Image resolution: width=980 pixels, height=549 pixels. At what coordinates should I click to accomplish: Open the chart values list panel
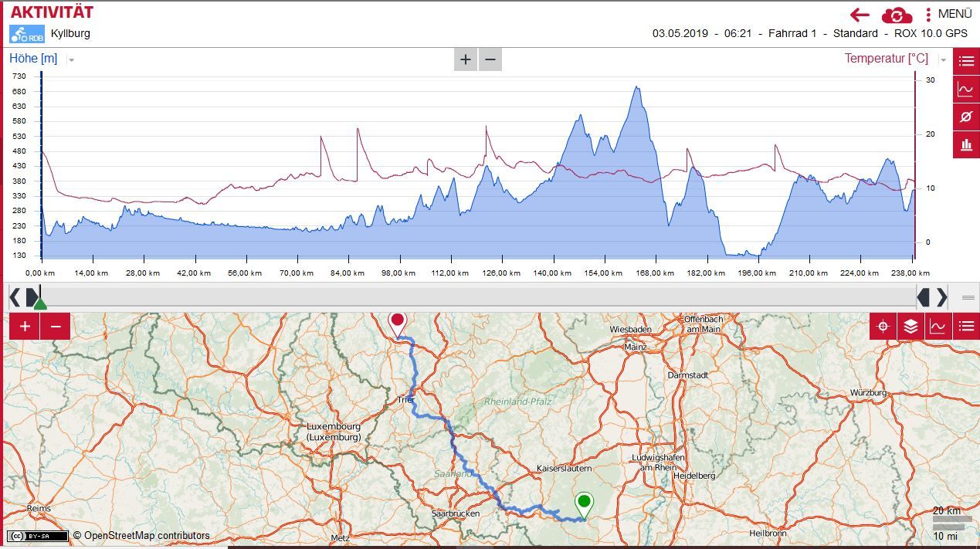pyautogui.click(x=966, y=61)
